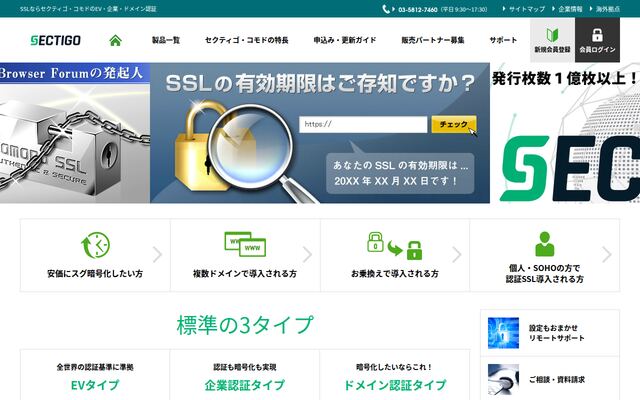This screenshot has width=640, height=400.
Task: Open 企業情報 link in top bar
Action: coord(570,9)
